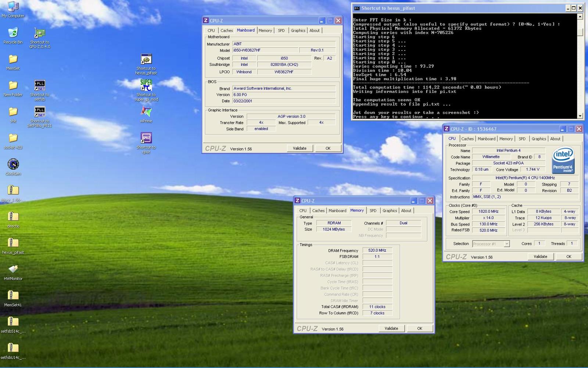
Task: Open Caches tab in CPU-Z ID 1536467 window
Action: (x=467, y=139)
